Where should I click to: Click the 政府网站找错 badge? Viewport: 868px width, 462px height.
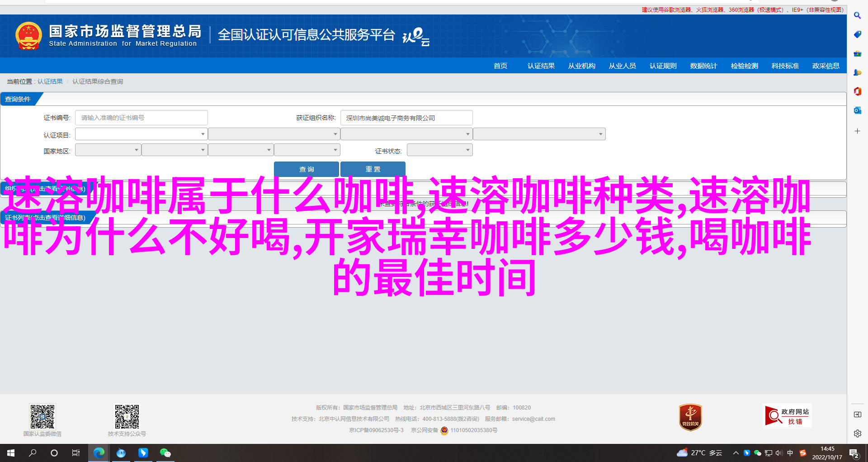[787, 416]
